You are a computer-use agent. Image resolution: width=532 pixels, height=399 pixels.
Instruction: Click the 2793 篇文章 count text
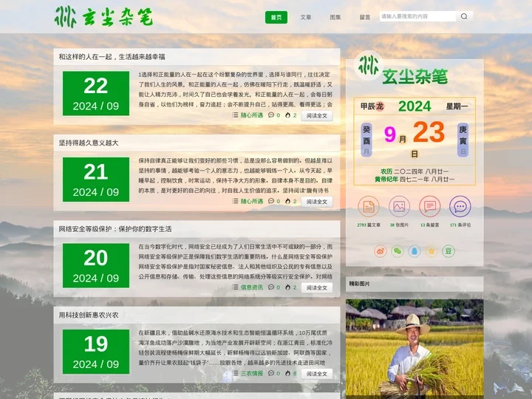click(369, 225)
